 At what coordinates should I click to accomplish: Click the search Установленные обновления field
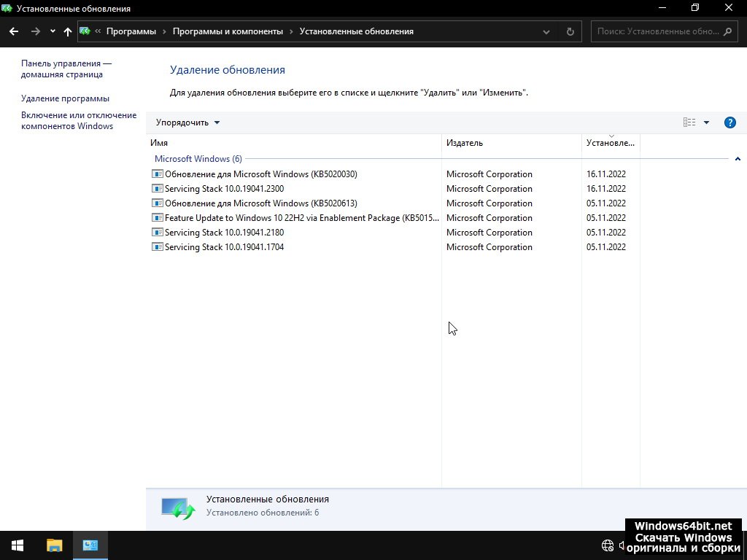(x=657, y=31)
